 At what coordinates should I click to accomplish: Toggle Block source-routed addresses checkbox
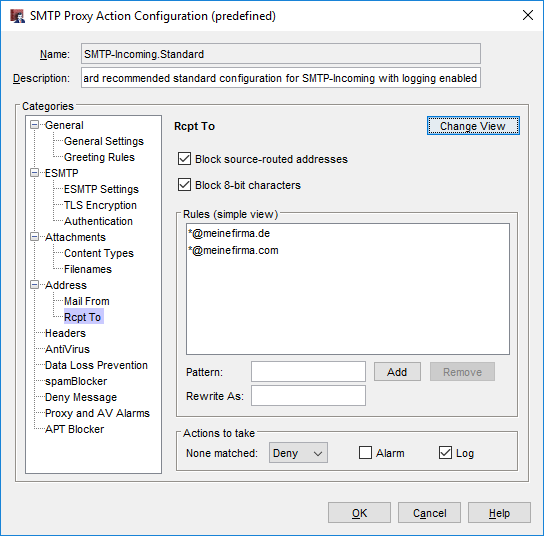pos(184,159)
